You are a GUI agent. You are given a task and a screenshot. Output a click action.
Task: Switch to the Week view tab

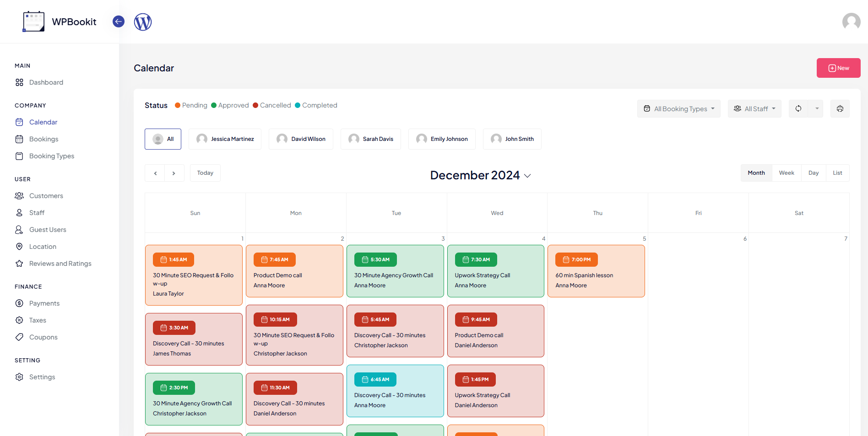click(786, 173)
